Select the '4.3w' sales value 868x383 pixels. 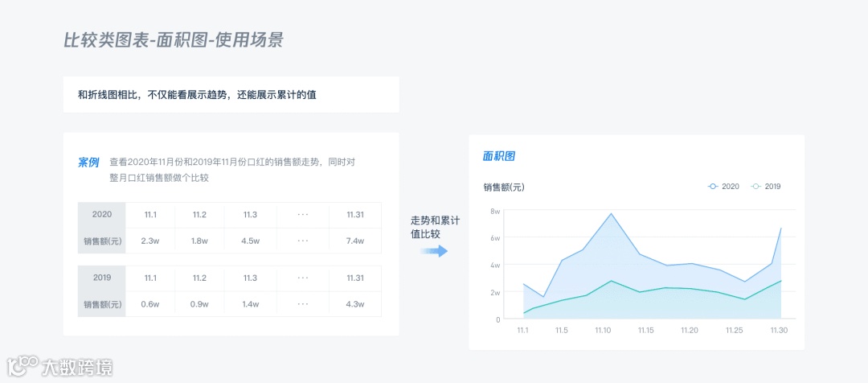click(355, 304)
